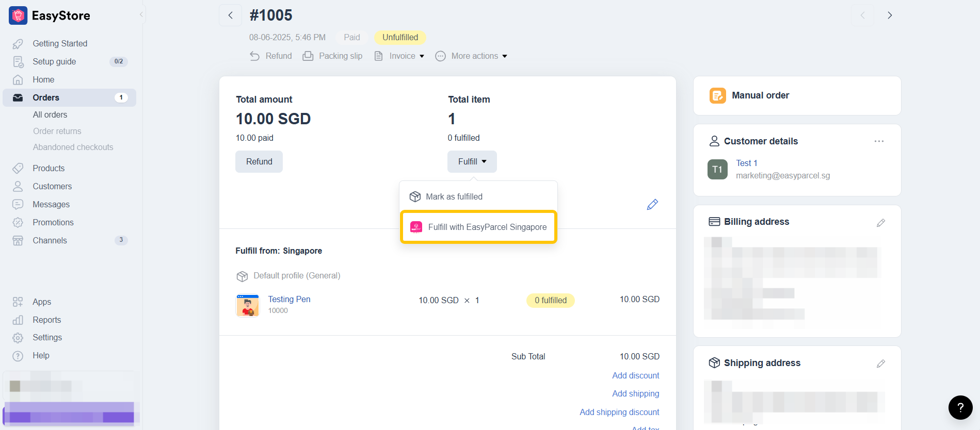Click the Reports chart icon

pos(18,320)
